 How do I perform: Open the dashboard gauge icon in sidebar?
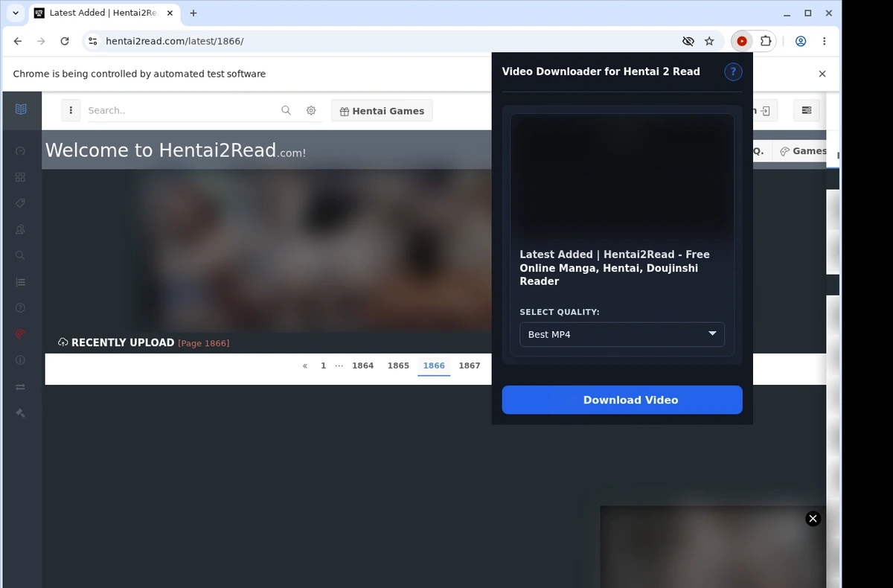20,151
